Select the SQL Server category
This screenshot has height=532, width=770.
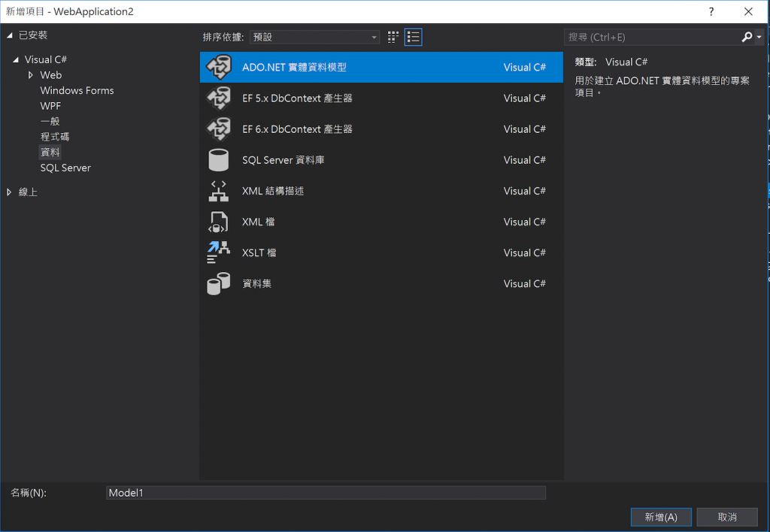pyautogui.click(x=65, y=168)
